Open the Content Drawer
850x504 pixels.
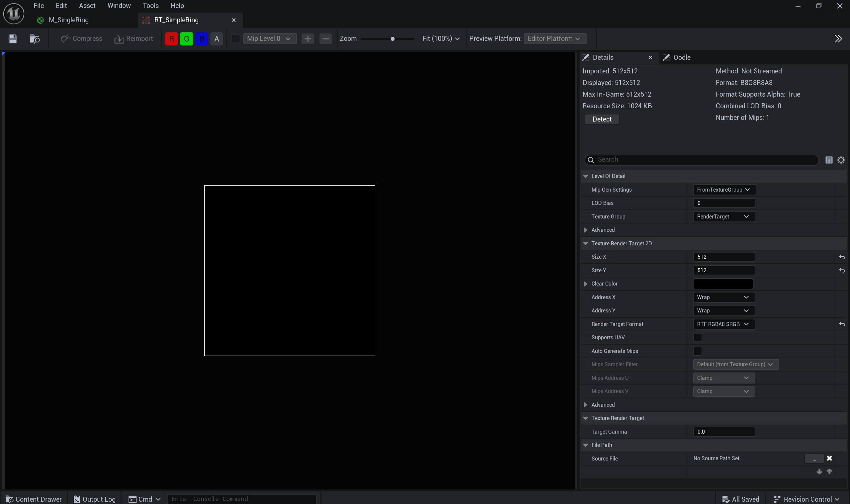point(34,499)
